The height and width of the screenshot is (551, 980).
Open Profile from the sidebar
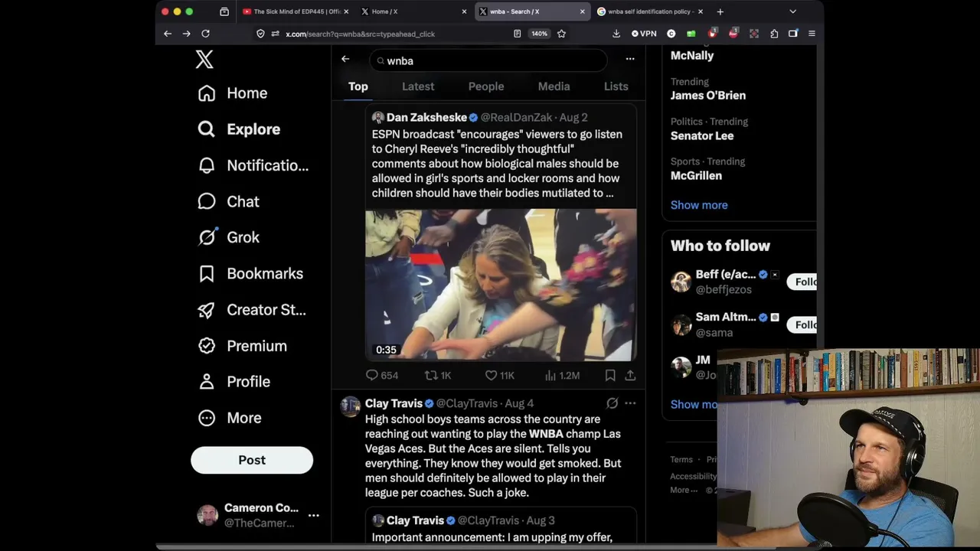click(x=234, y=382)
